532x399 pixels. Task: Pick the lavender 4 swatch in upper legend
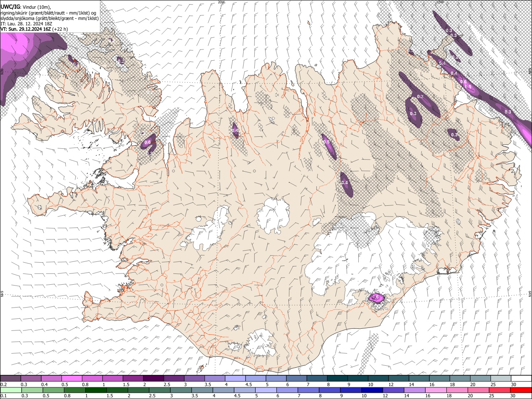coord(235,378)
